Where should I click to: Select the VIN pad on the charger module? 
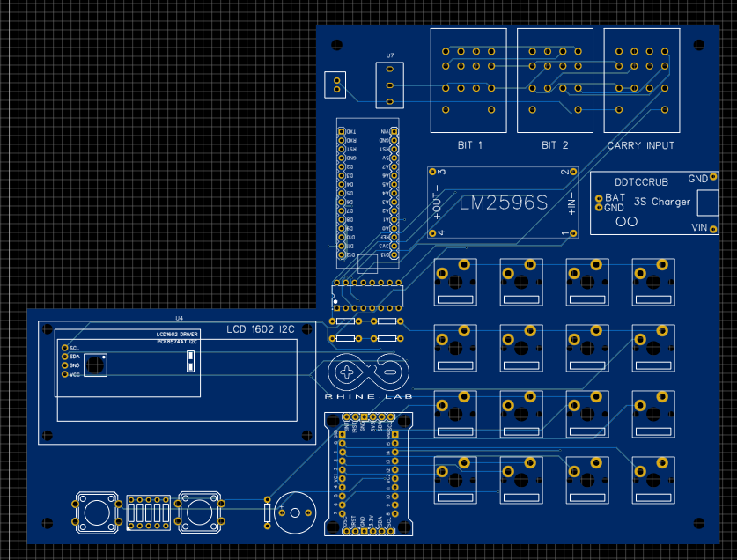coord(713,230)
